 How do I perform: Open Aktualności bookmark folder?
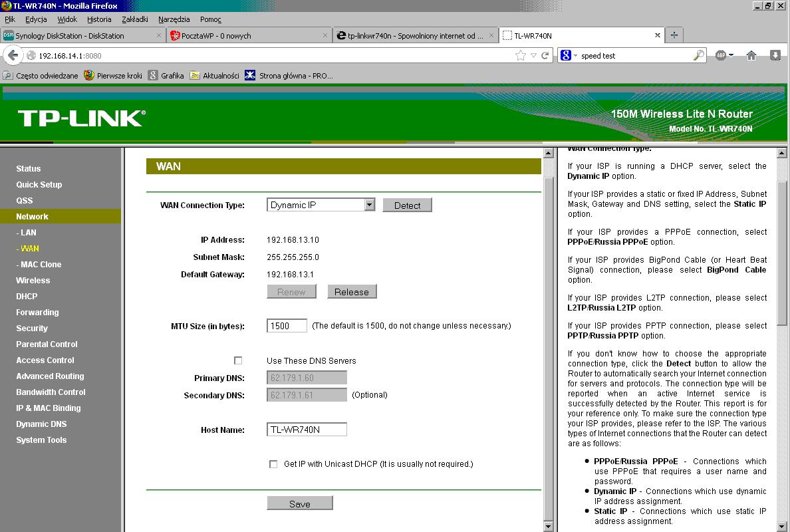point(214,76)
